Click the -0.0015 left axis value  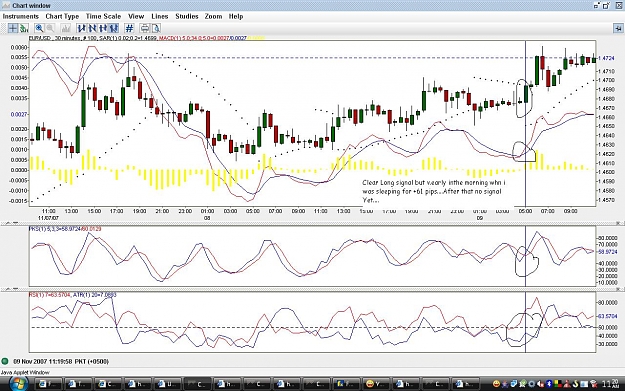click(18, 201)
